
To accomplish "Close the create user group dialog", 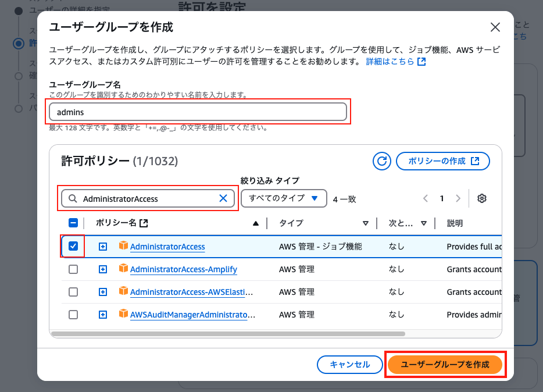I will click(495, 27).
